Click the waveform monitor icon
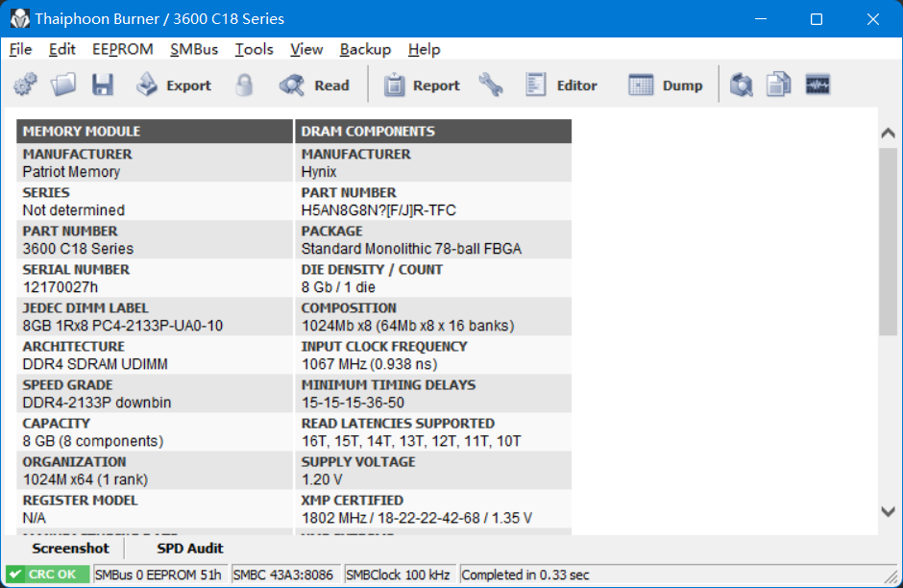 [818, 86]
